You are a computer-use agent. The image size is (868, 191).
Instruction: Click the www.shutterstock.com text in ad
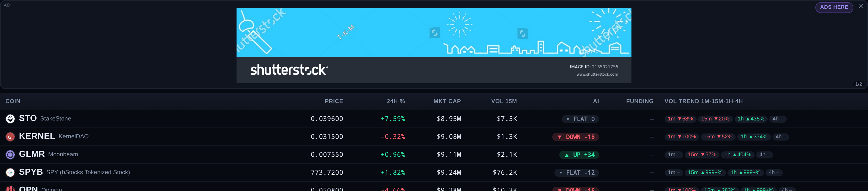point(597,74)
